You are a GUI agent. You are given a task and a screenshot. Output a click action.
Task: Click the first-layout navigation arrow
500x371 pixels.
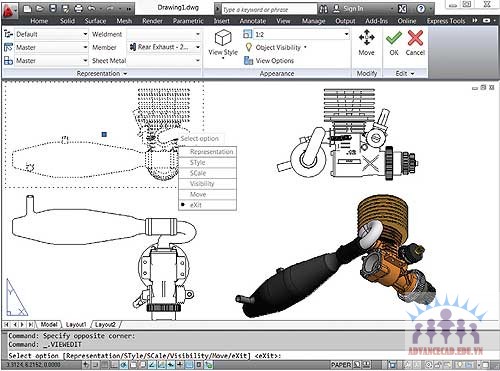pyautogui.click(x=7, y=324)
